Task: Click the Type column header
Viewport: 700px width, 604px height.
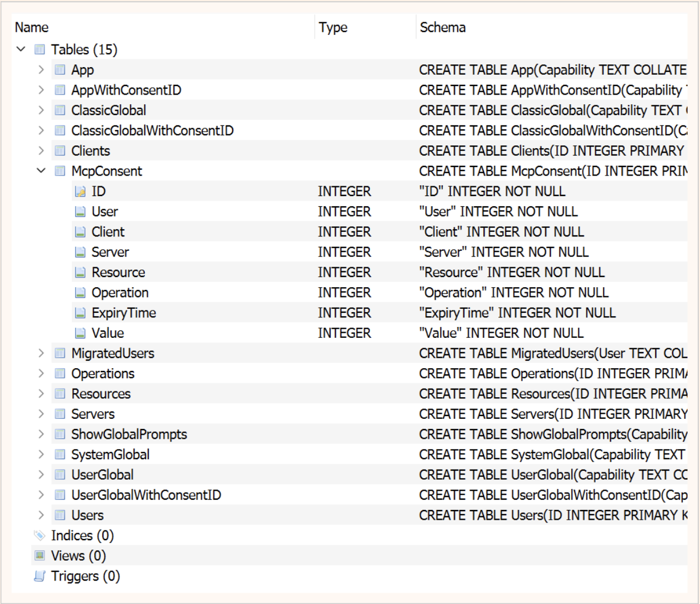Action: (x=333, y=27)
